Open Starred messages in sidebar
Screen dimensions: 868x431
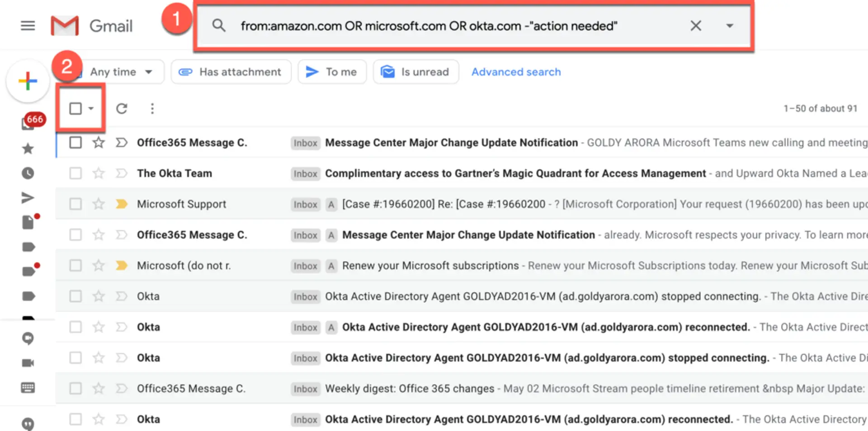(x=28, y=148)
